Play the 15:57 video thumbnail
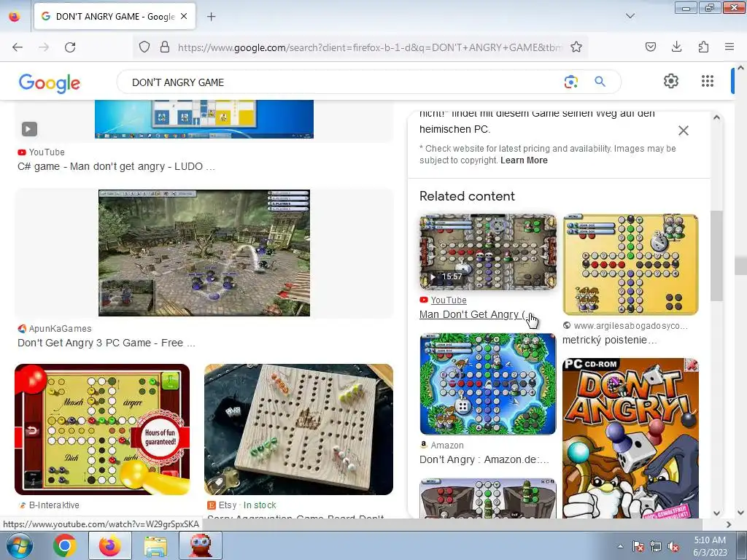The height and width of the screenshot is (560, 747). pos(488,252)
